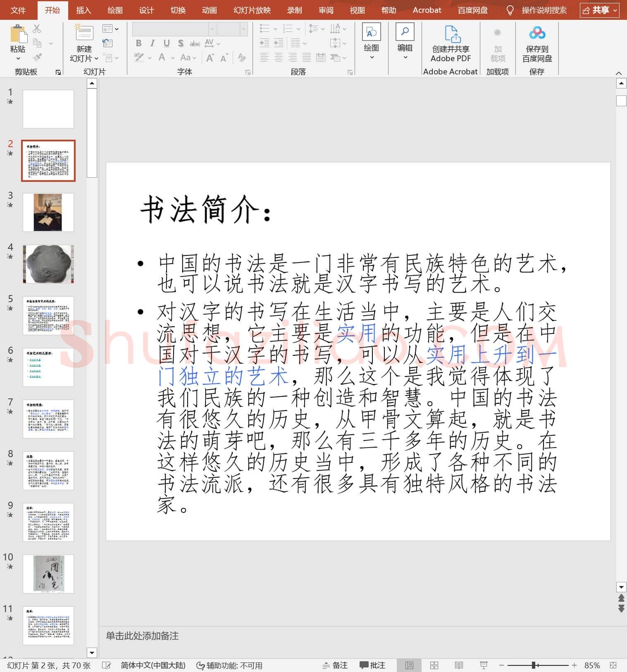Click the zoom percentage 85% button
This screenshot has height=672, width=627.
(592, 665)
